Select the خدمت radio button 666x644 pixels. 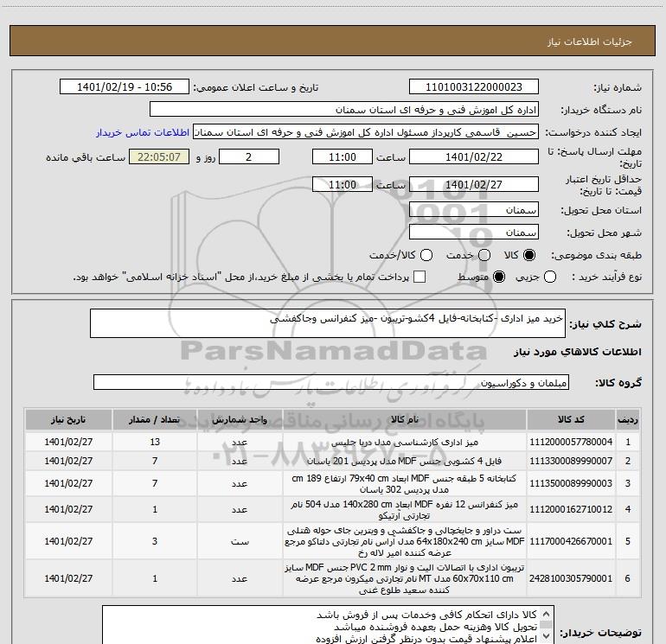click(484, 255)
